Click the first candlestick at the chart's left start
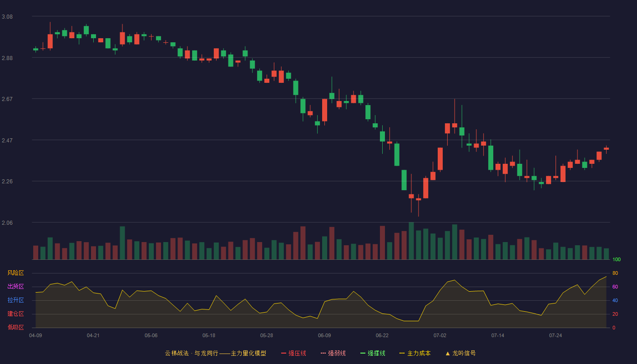This screenshot has height=364, width=637. [x=35, y=49]
